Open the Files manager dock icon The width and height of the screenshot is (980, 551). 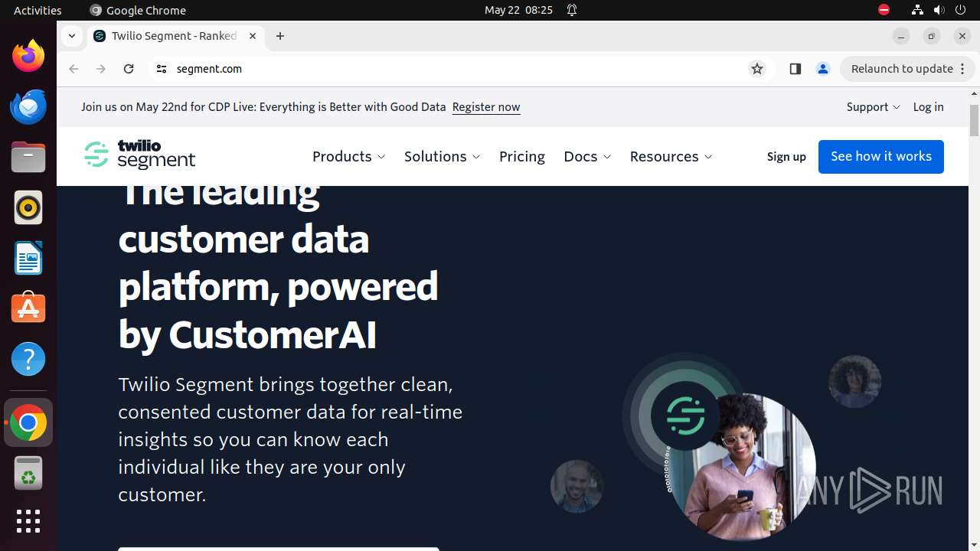click(28, 157)
